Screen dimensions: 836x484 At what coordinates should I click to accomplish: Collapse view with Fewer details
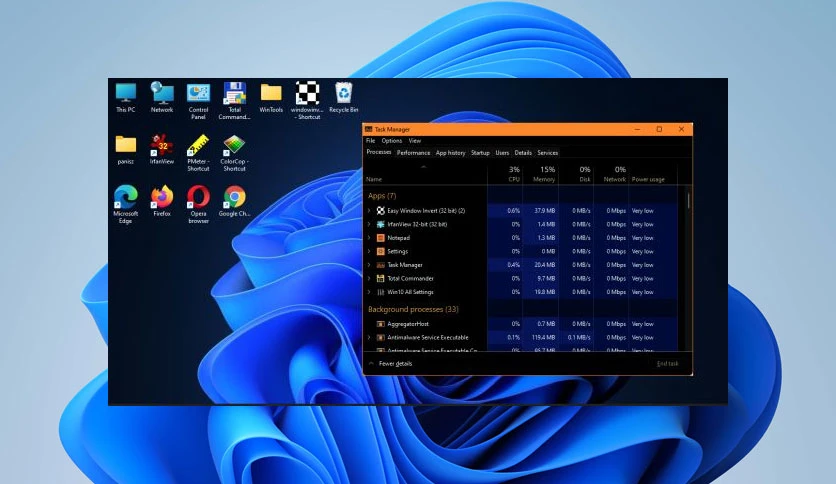pos(390,364)
